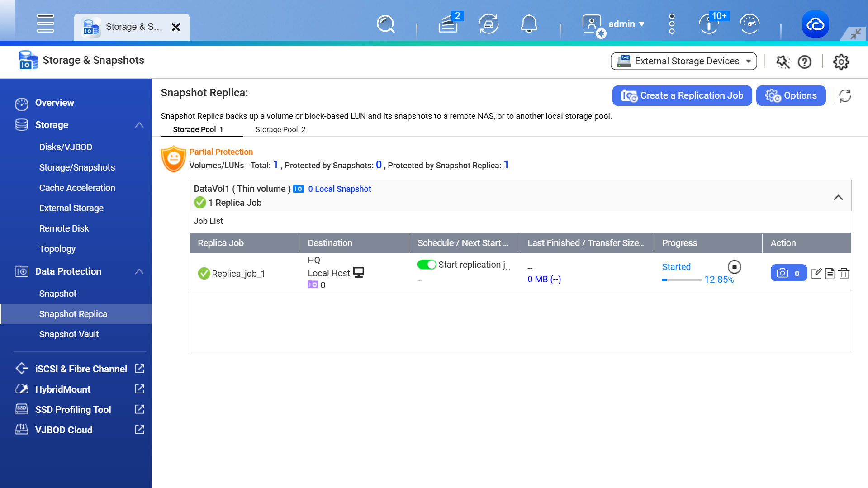Click the Partial Protection shield icon
The height and width of the screenshot is (488, 868).
(174, 159)
